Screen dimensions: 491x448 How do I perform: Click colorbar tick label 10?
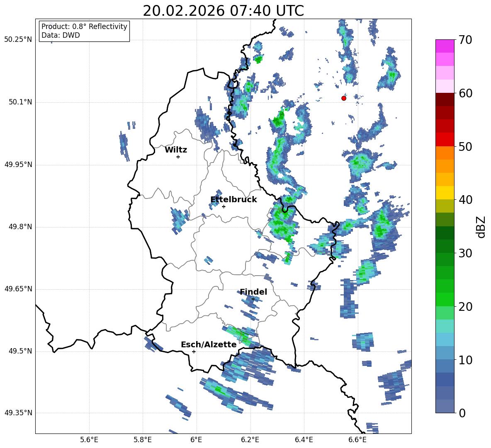tap(465, 360)
